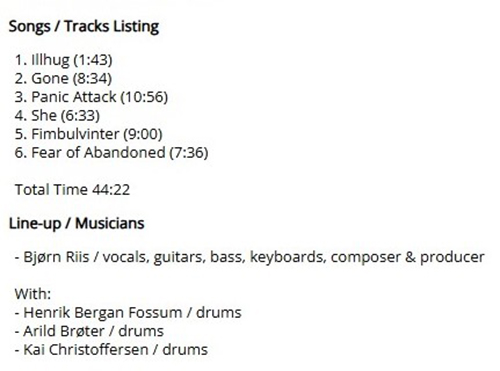Viewport: 500px width, 371px height.
Task: Click the Henrik Bergan Fossum name
Action: click(x=103, y=313)
